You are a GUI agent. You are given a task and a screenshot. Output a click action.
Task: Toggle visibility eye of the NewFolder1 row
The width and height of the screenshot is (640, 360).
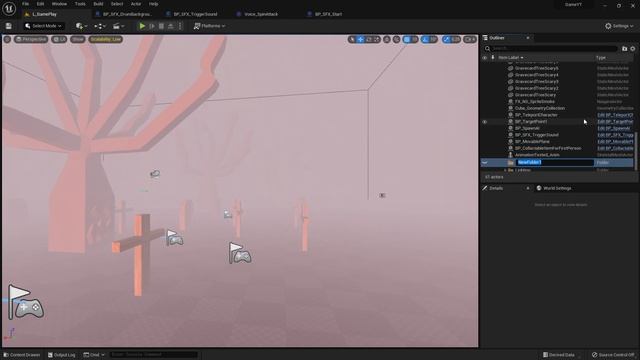[484, 162]
